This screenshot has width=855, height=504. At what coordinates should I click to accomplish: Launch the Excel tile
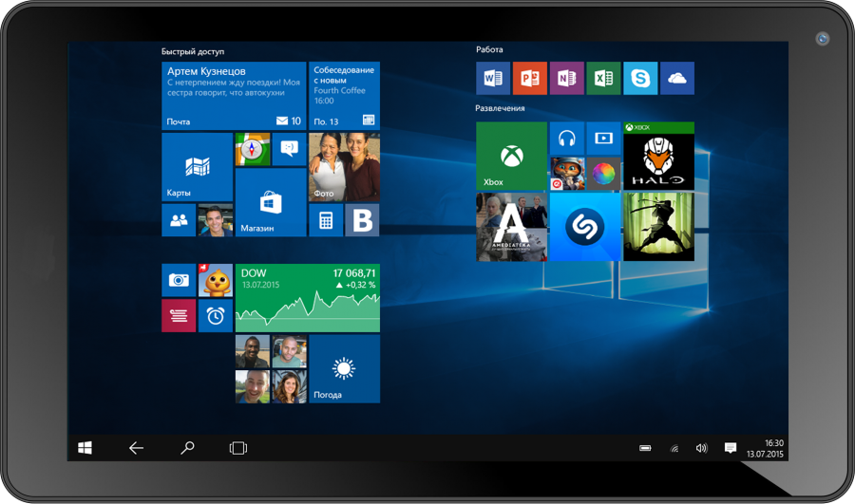pos(603,79)
